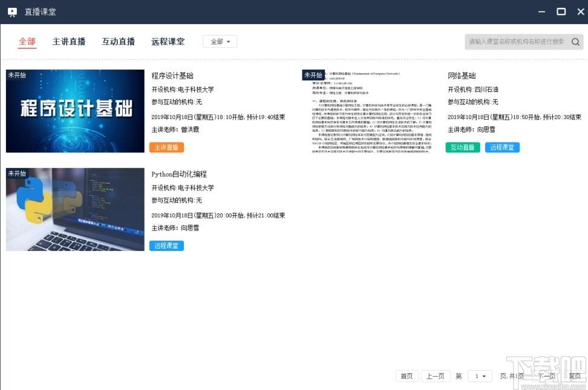
Task: Click the 18:50开始 schedule line
Action: click(514, 117)
